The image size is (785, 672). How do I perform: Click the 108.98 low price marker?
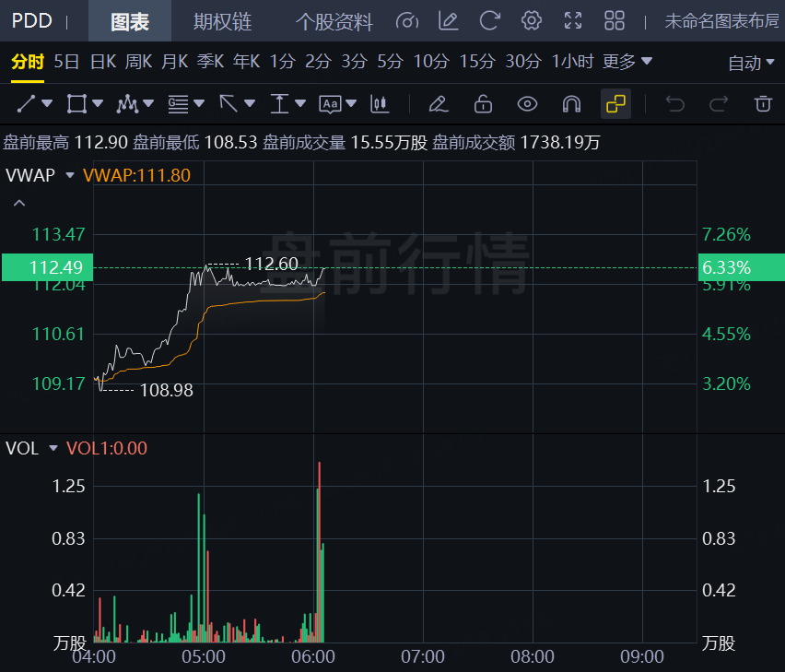[x=166, y=390]
